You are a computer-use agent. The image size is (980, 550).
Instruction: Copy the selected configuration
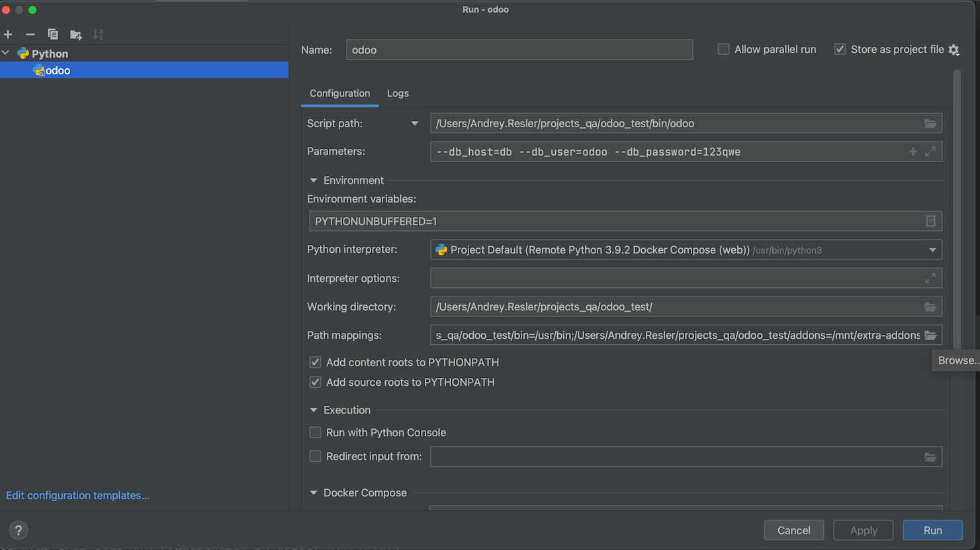pyautogui.click(x=53, y=34)
